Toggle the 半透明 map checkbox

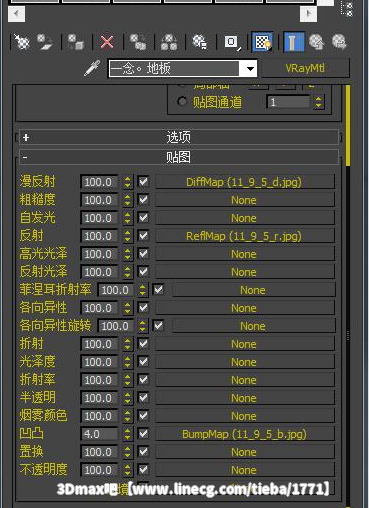[x=144, y=398]
